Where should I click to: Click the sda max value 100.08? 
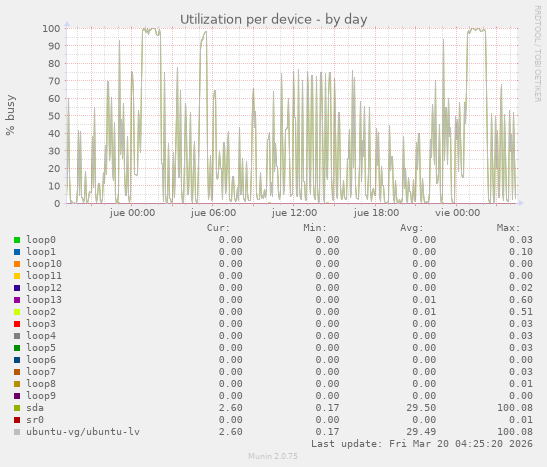point(515,408)
